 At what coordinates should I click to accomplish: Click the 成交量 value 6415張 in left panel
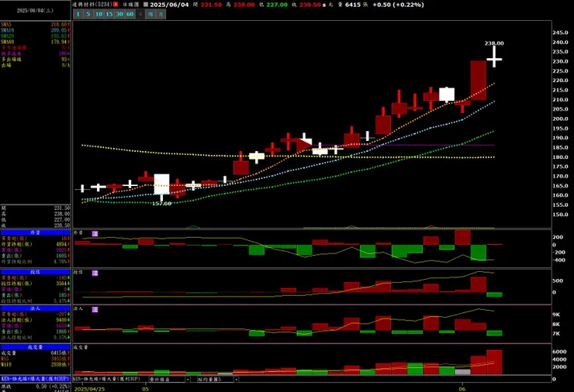coord(60,352)
